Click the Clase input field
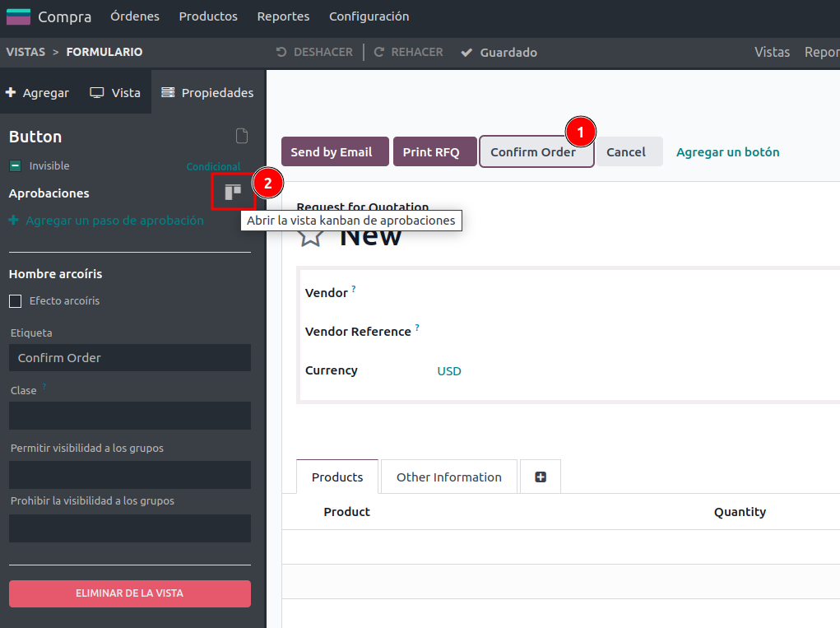Viewport: 840px width, 628px height. click(x=130, y=416)
